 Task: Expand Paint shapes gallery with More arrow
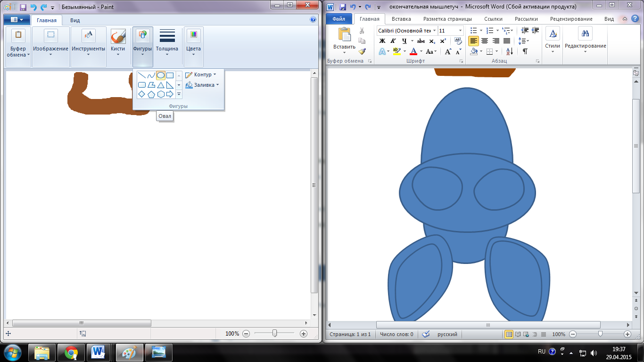[179, 94]
